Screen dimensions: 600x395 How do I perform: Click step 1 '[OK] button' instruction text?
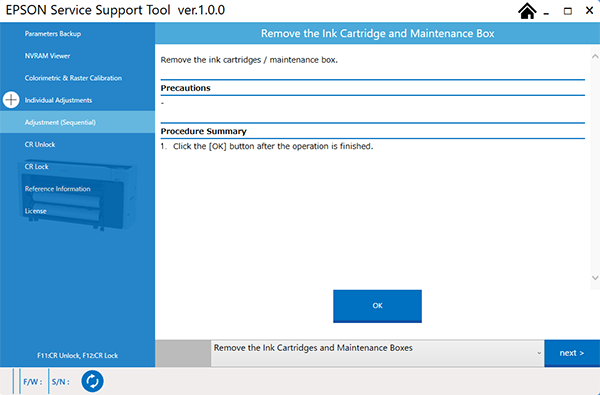[x=273, y=147]
